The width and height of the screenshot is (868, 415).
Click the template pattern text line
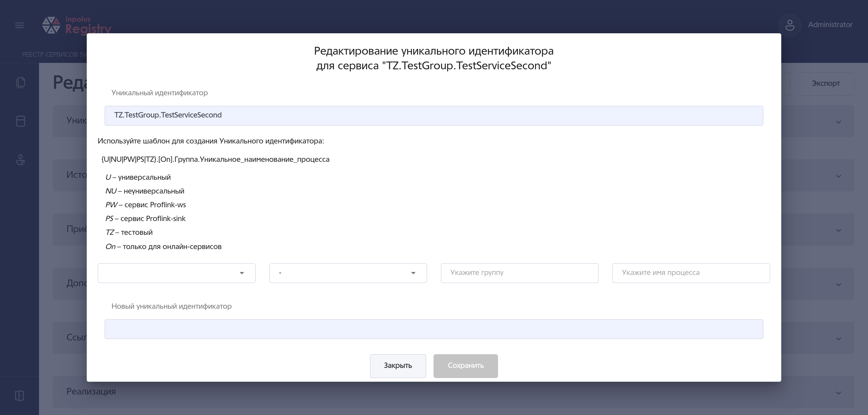click(x=215, y=160)
